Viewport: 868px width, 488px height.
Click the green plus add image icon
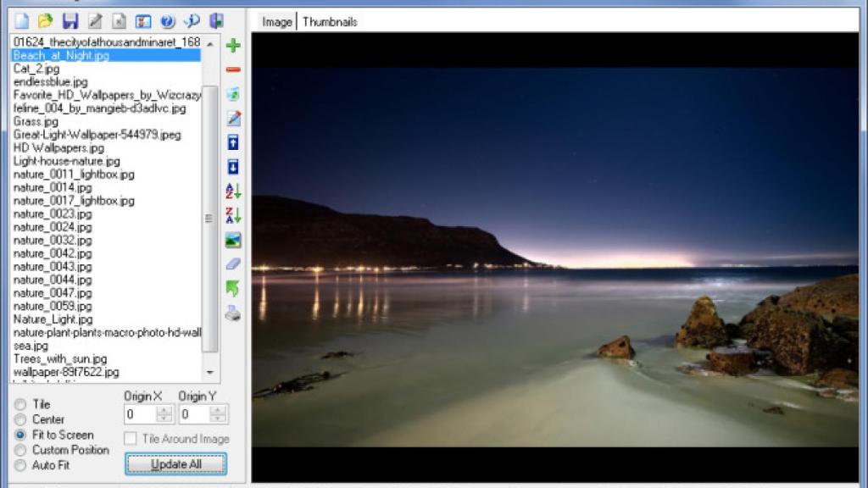[x=233, y=45]
